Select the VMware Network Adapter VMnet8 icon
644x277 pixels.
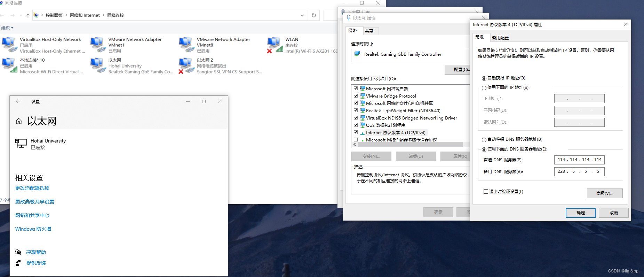(186, 45)
